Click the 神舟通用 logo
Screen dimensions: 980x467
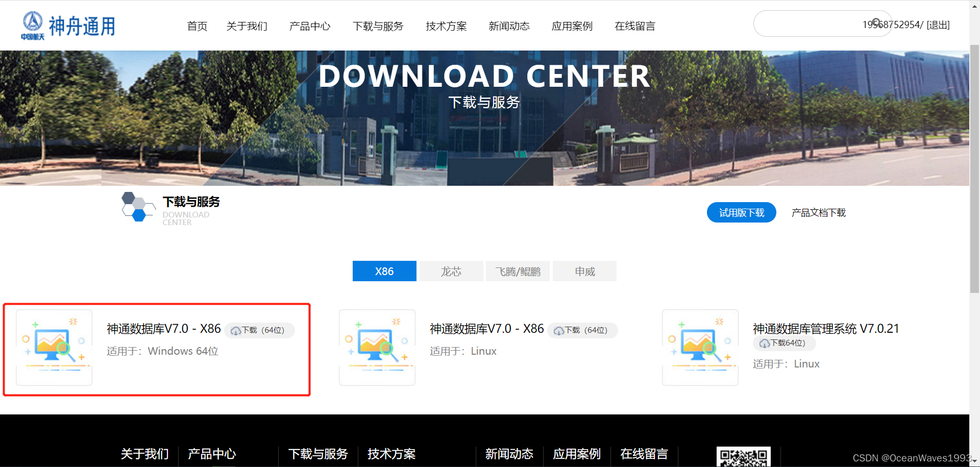[68, 26]
